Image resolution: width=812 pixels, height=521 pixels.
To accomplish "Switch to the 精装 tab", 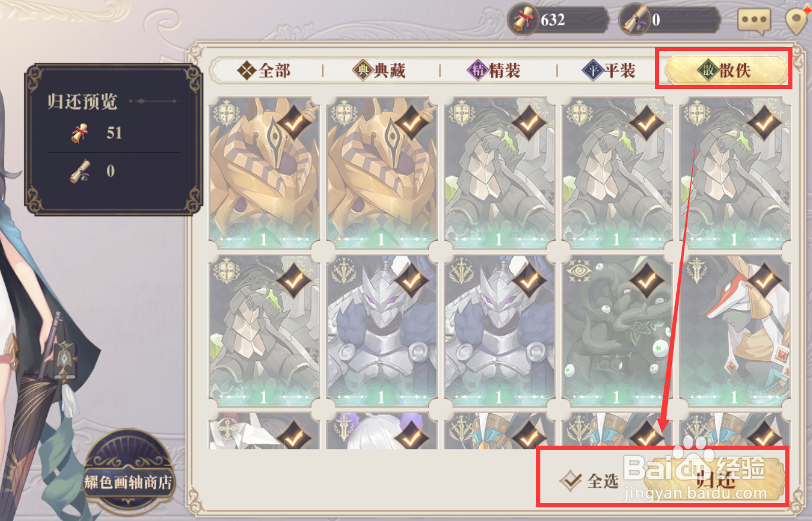I will [495, 71].
